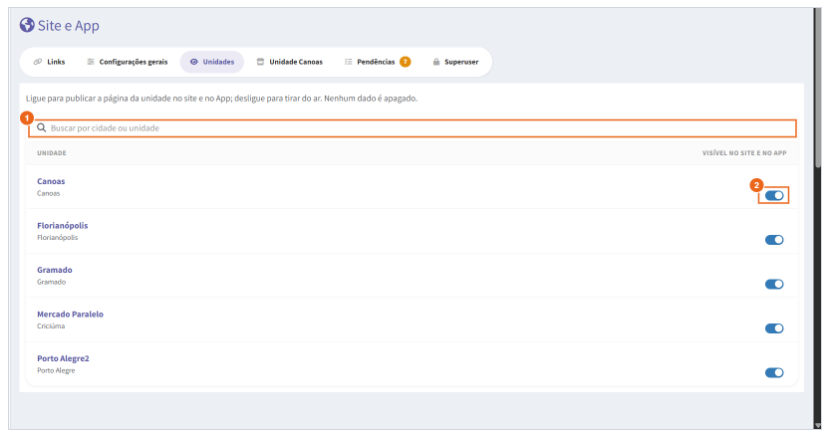Click the chain icon on Links tab

click(x=37, y=62)
